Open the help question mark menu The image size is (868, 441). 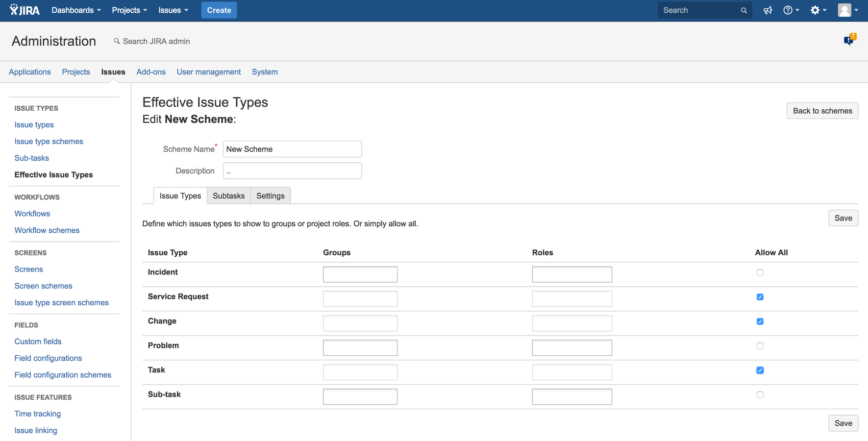791,10
